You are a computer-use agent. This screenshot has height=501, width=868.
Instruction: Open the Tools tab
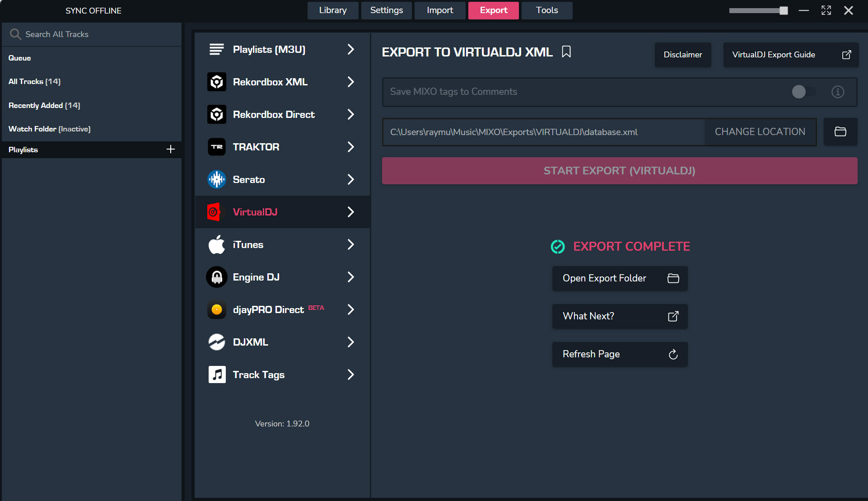546,10
